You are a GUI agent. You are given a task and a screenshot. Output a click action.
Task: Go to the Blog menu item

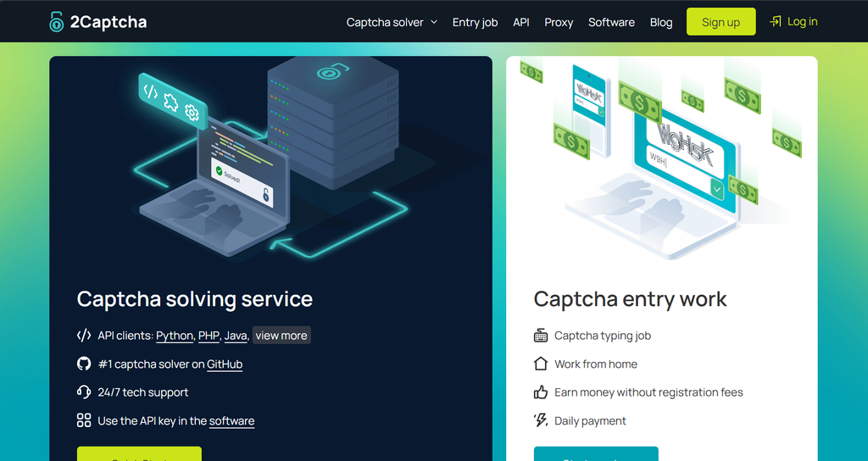661,22
